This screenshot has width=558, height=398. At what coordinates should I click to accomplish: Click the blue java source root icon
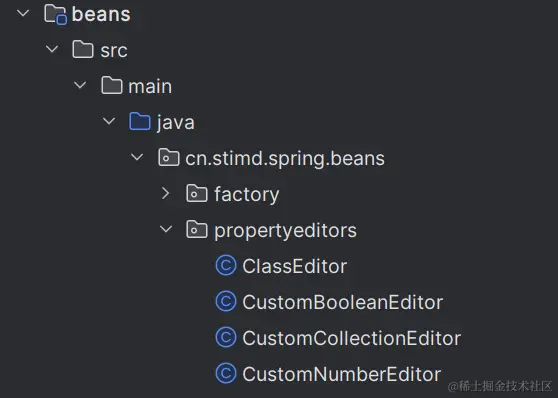pyautogui.click(x=140, y=121)
